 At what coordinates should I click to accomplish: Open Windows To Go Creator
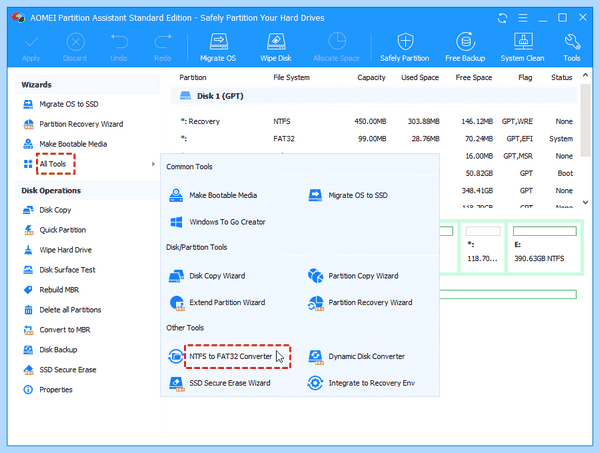coord(227,222)
